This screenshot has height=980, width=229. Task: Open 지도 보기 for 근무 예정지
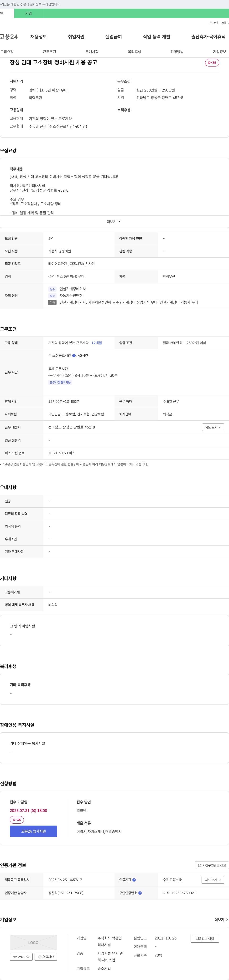tap(213, 427)
